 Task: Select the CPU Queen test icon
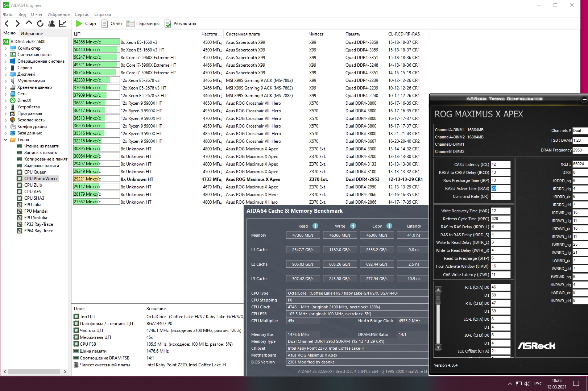point(20,172)
